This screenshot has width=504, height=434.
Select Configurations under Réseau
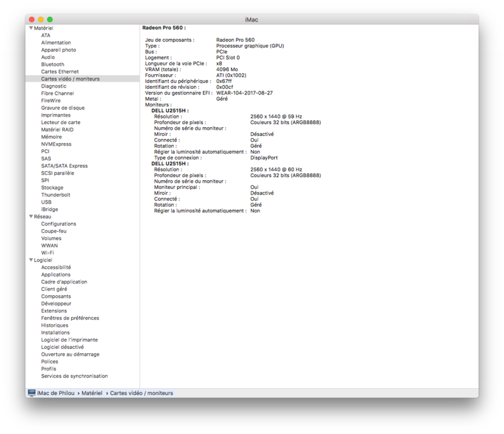coord(59,224)
